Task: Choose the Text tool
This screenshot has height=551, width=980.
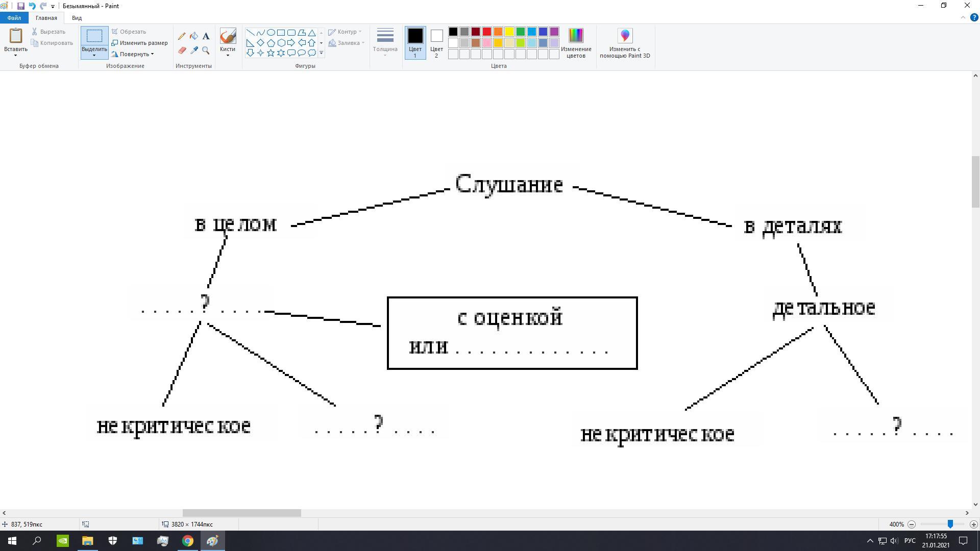Action: [206, 36]
